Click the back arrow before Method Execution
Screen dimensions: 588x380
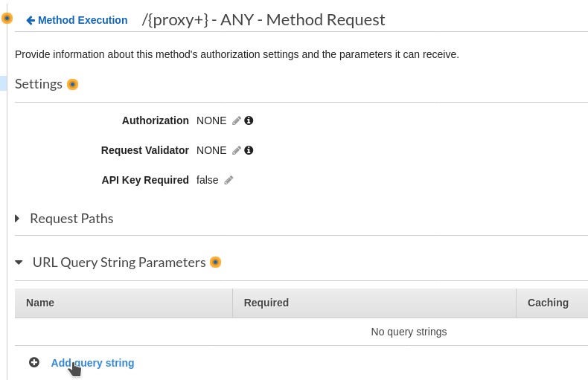[31, 20]
